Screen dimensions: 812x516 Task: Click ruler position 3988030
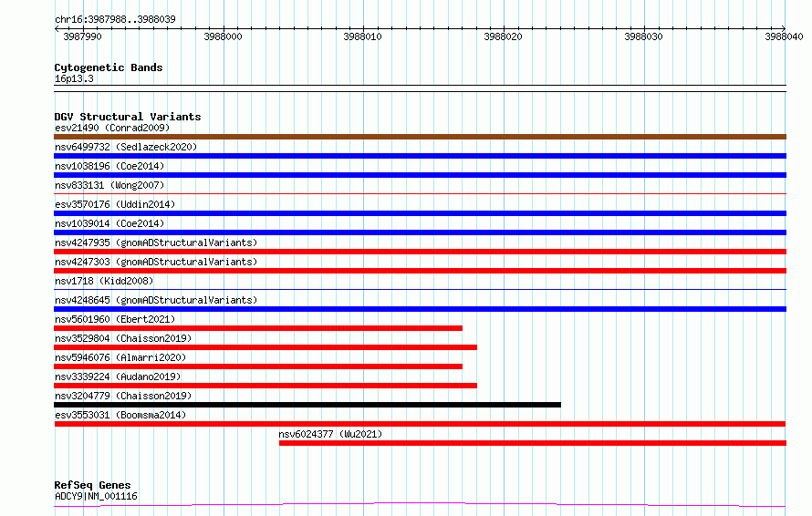coord(643,36)
